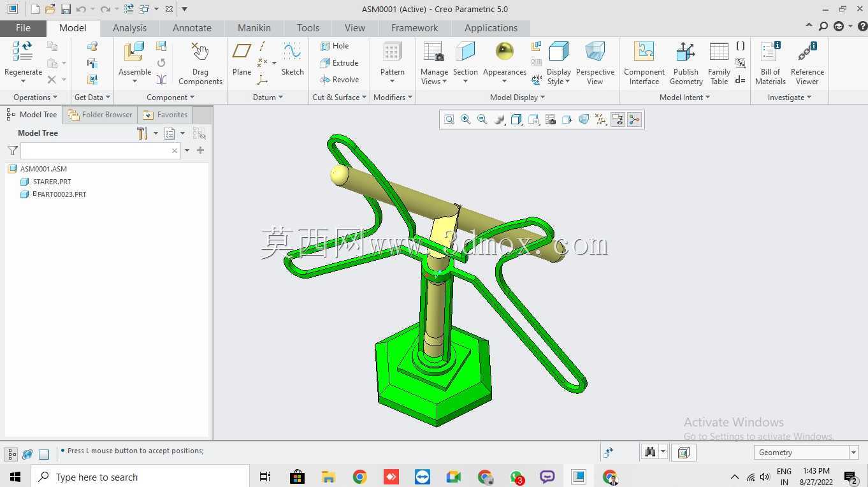868x487 pixels.
Task: Click the Undo arrow icon
Action: pyautogui.click(x=81, y=9)
